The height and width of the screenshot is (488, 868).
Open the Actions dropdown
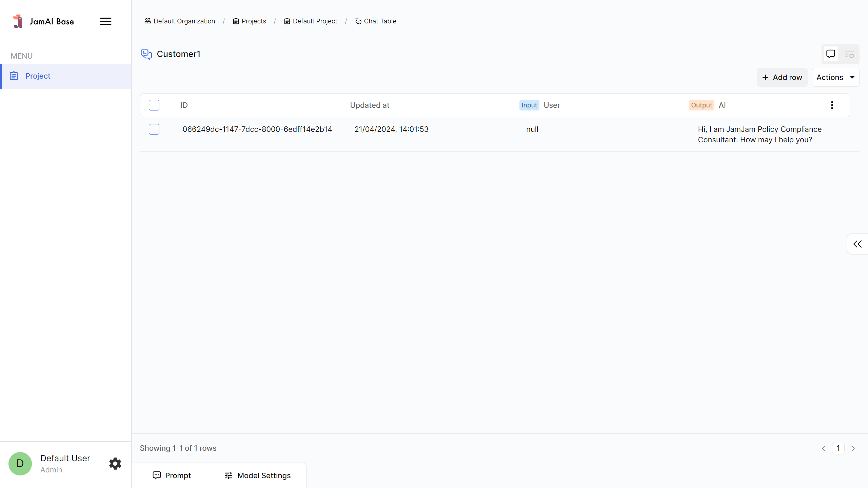(x=835, y=78)
